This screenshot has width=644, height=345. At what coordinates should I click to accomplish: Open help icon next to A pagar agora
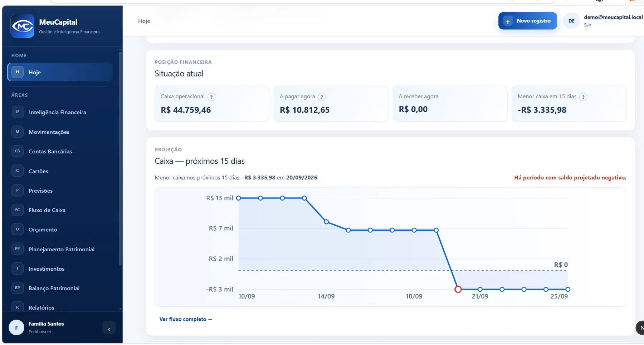click(322, 97)
